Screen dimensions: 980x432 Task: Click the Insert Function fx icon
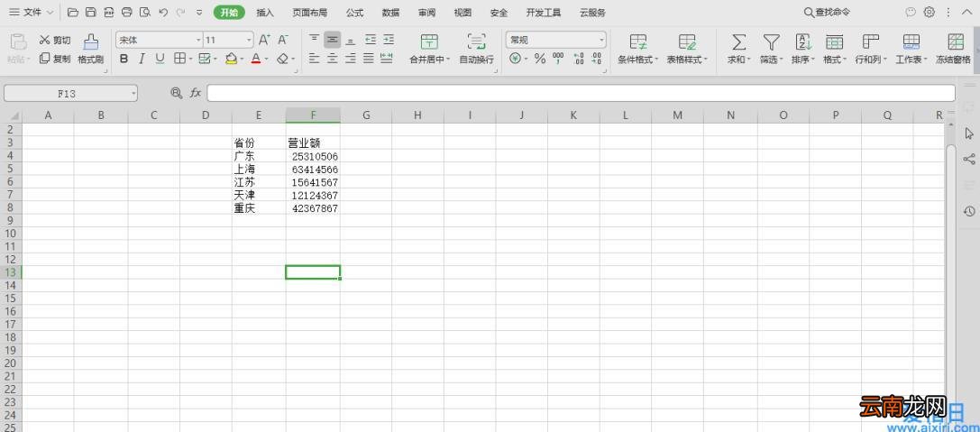point(196,93)
